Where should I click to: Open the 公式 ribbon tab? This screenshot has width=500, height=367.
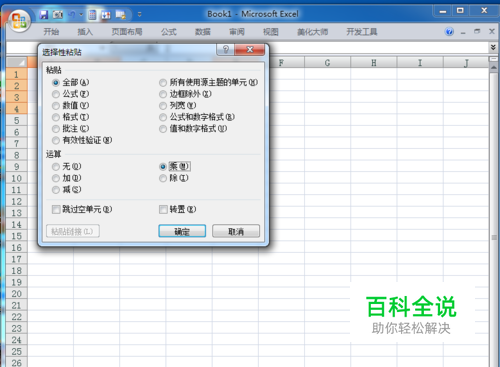coord(169,32)
